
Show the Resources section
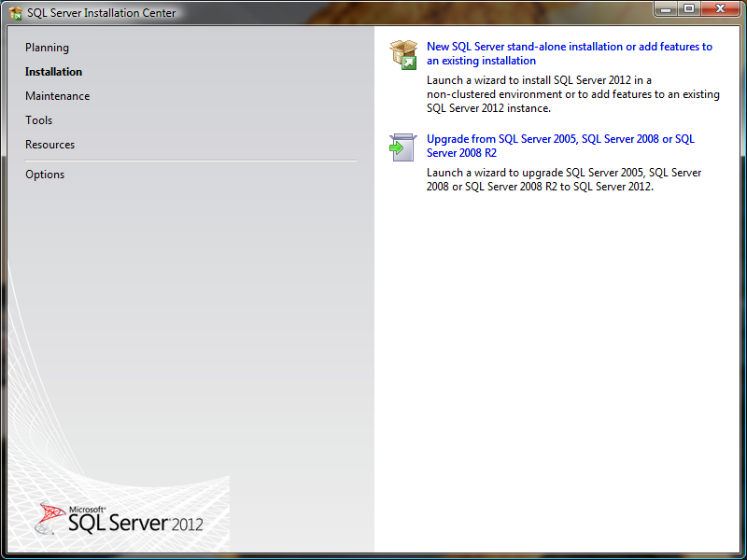(x=50, y=145)
